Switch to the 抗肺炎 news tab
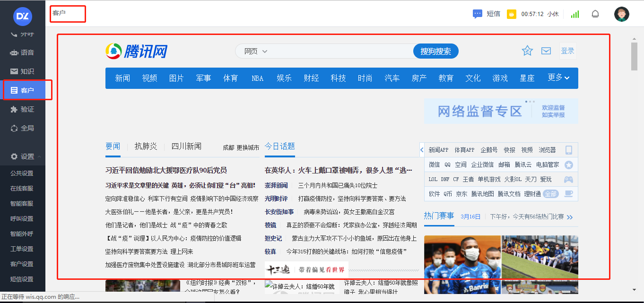The width and height of the screenshot is (644, 303). 146,146
